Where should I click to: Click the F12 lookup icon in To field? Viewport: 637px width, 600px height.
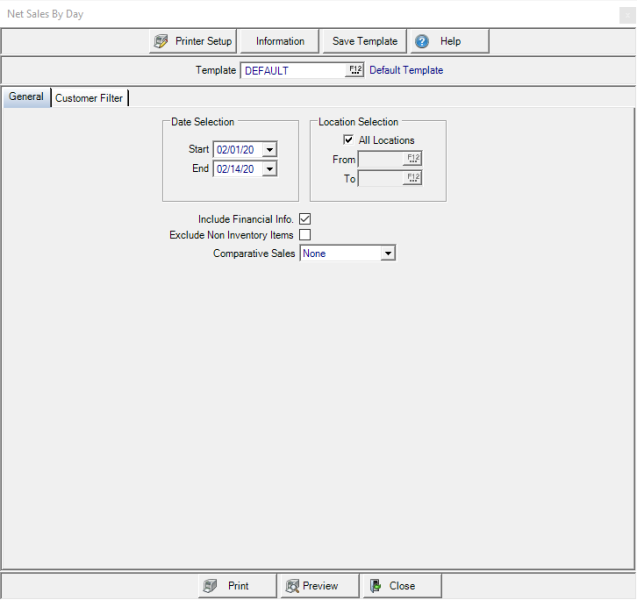[x=413, y=178]
